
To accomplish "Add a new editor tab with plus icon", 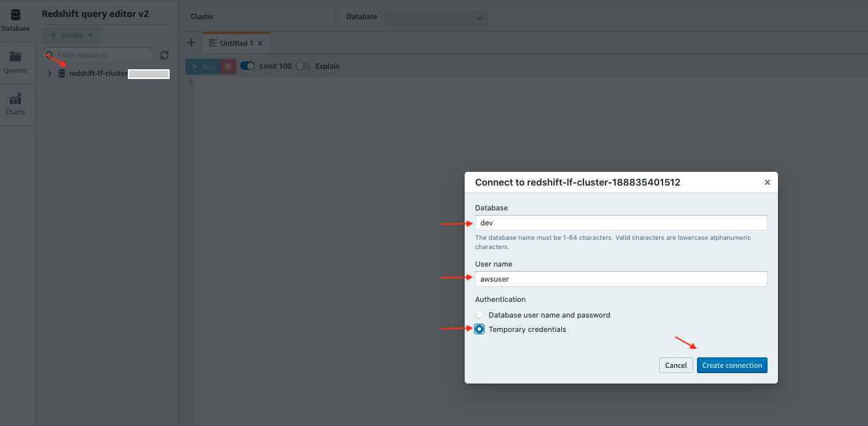I will [191, 43].
